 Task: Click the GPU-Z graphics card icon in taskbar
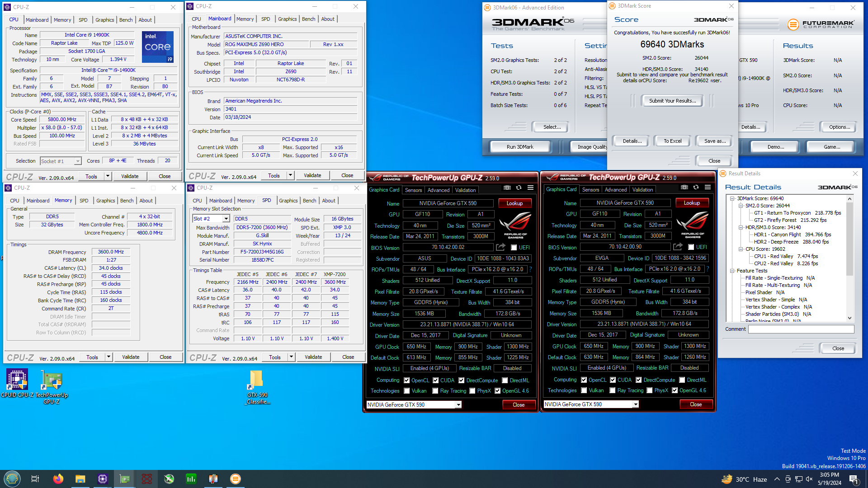[125, 479]
